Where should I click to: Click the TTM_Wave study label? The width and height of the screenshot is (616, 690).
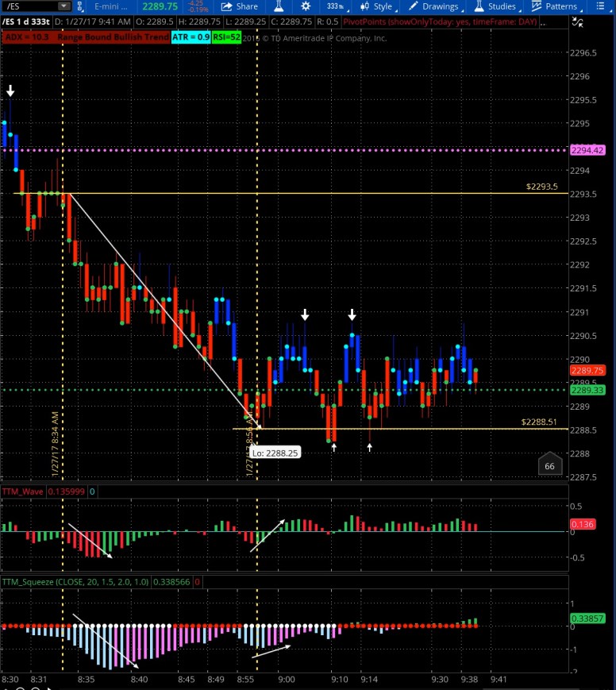pos(23,491)
